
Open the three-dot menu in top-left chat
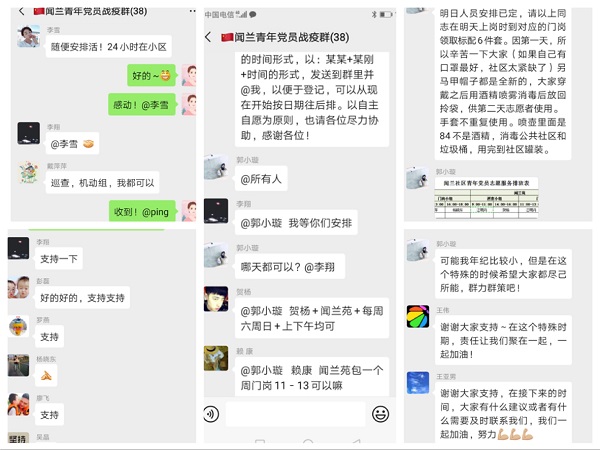pos(192,11)
